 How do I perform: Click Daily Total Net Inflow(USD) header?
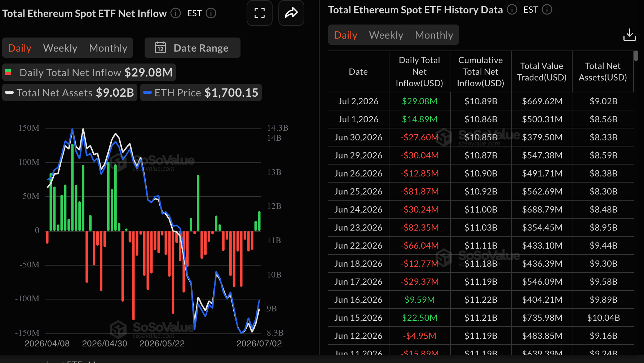coord(419,72)
